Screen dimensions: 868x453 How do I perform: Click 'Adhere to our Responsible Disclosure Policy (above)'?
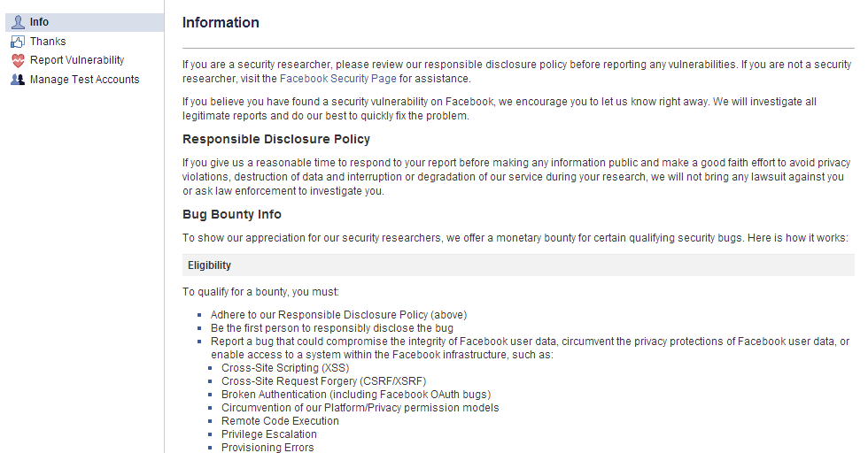point(338,315)
